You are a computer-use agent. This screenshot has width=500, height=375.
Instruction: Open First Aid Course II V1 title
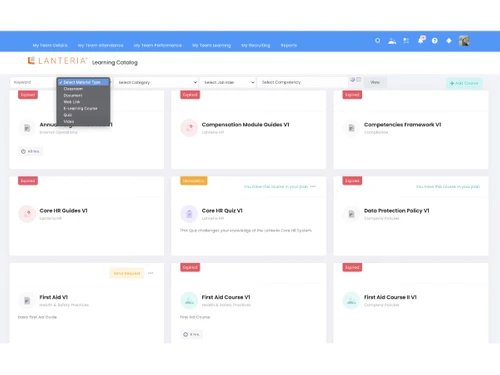tap(390, 297)
